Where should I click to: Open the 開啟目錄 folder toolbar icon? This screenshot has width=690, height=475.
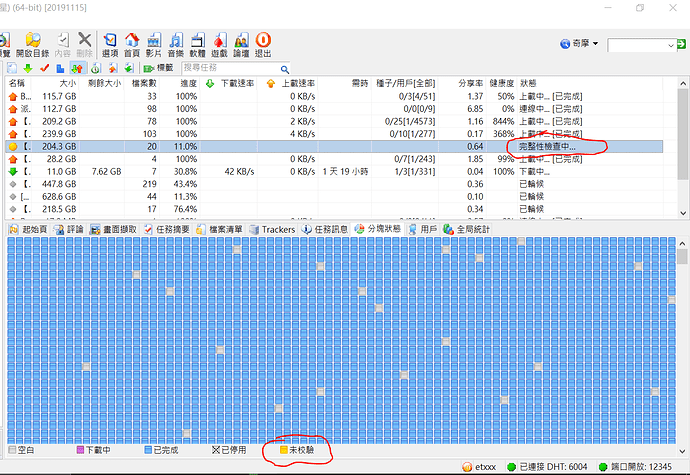click(x=33, y=44)
